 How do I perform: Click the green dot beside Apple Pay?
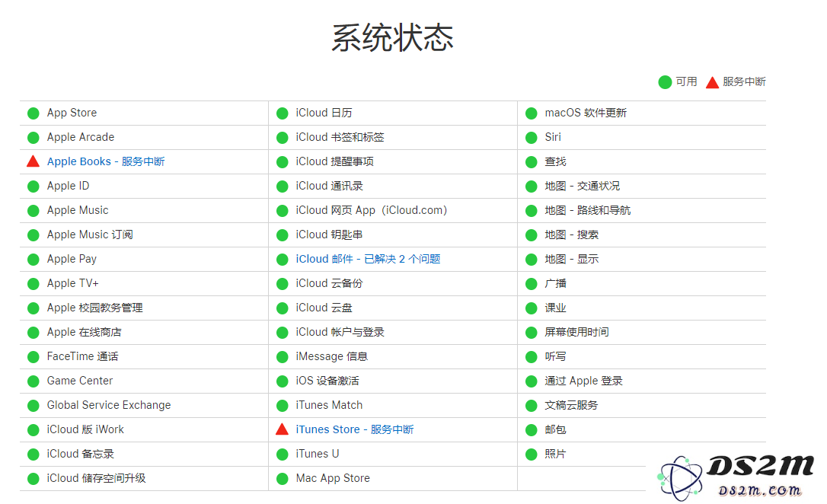click(34, 260)
